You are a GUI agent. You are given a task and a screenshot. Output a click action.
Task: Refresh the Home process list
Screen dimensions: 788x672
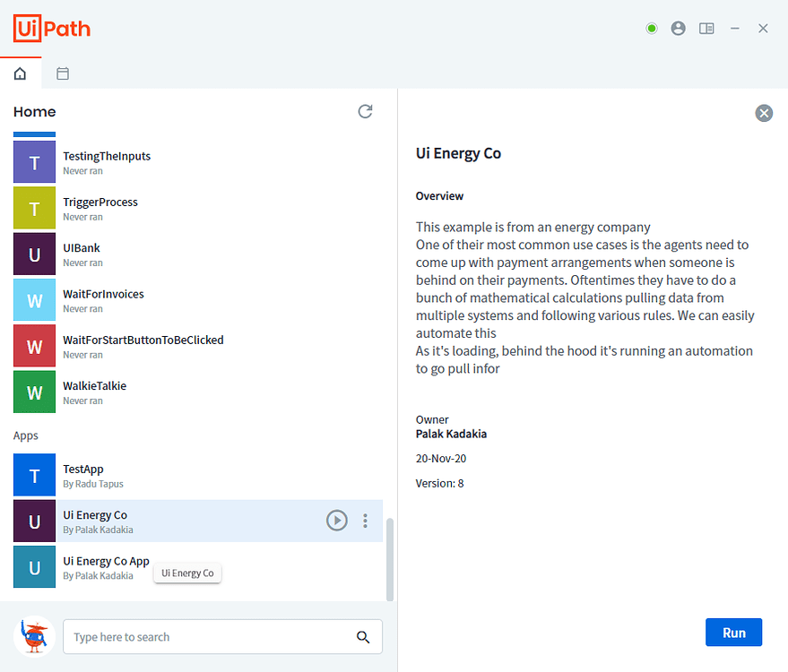pyautogui.click(x=366, y=111)
